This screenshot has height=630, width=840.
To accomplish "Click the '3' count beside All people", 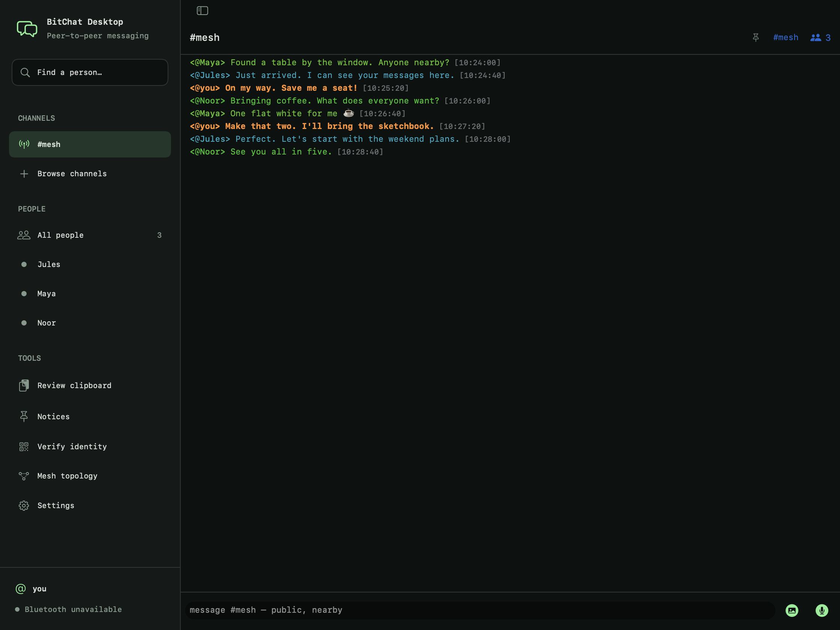I will coord(159,235).
